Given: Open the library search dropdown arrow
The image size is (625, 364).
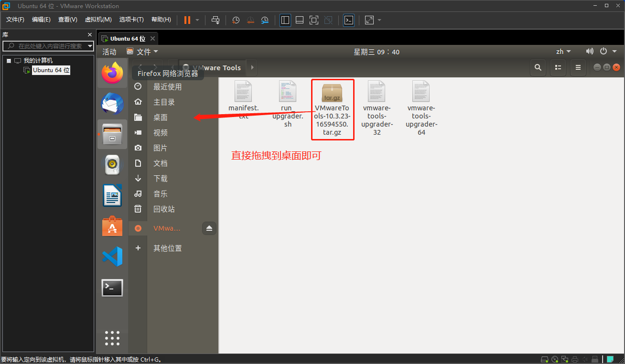Looking at the screenshot, I should pos(90,46).
